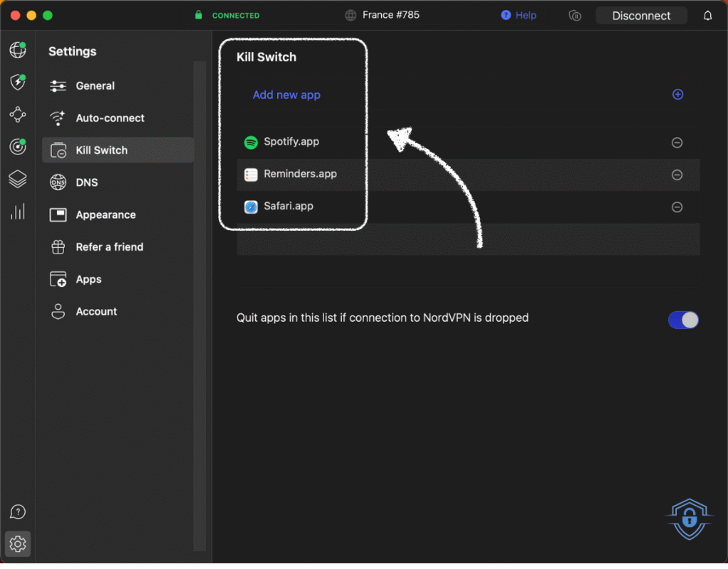Remove Spotify.app with its minus icon
Screen dimensions: 728x569
(677, 142)
